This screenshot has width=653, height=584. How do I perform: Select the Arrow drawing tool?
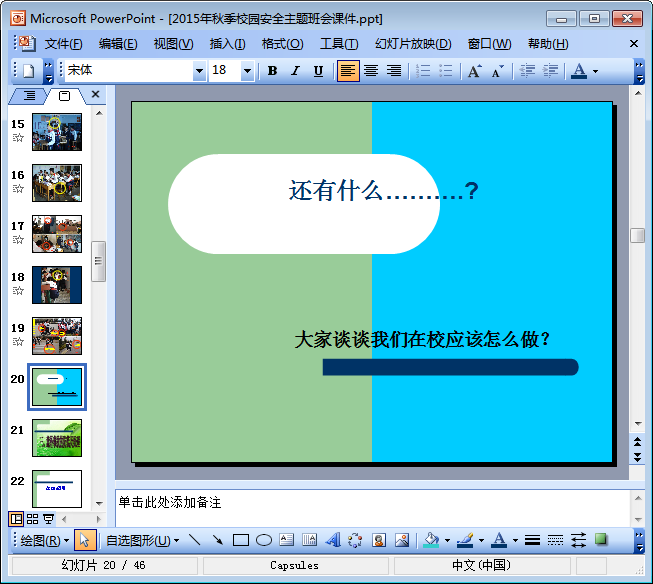click(217, 540)
